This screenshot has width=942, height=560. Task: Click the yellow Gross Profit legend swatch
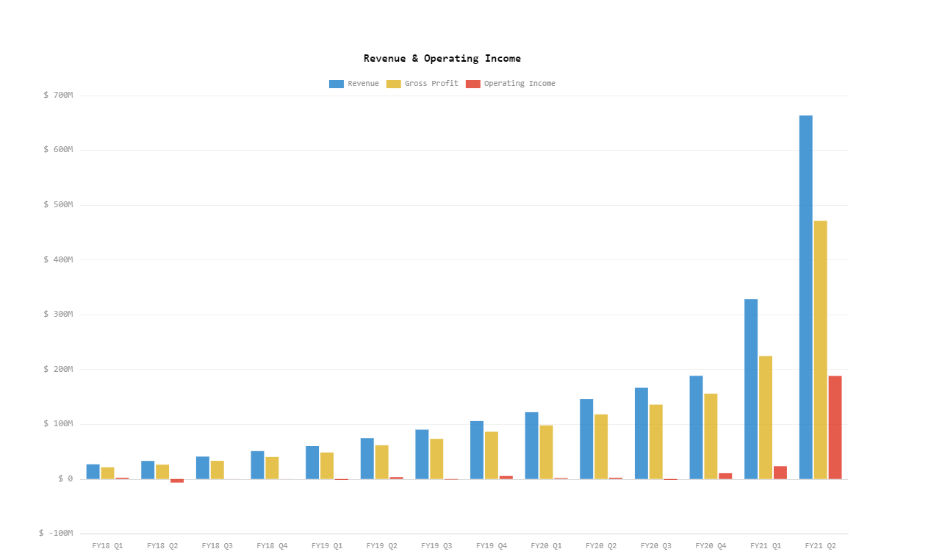(394, 84)
